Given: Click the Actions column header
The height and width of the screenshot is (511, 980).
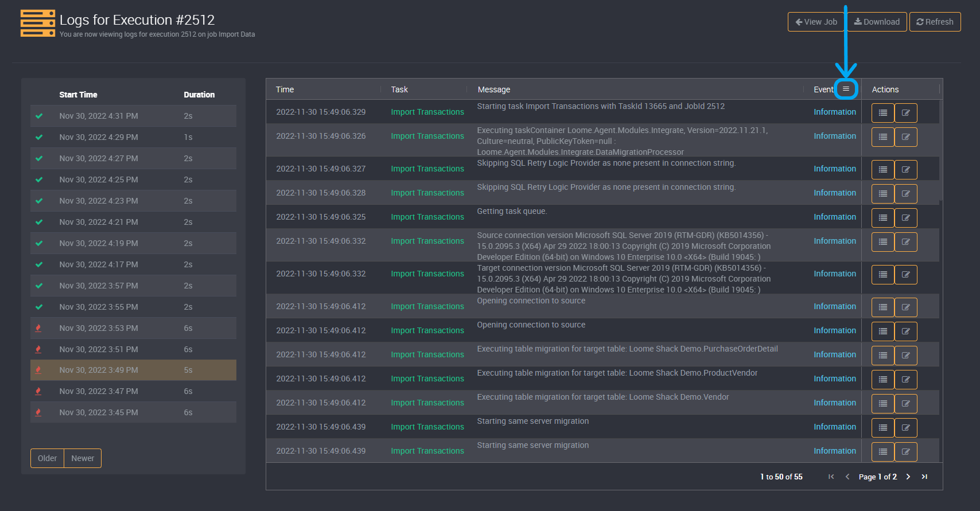Looking at the screenshot, I should coord(885,89).
